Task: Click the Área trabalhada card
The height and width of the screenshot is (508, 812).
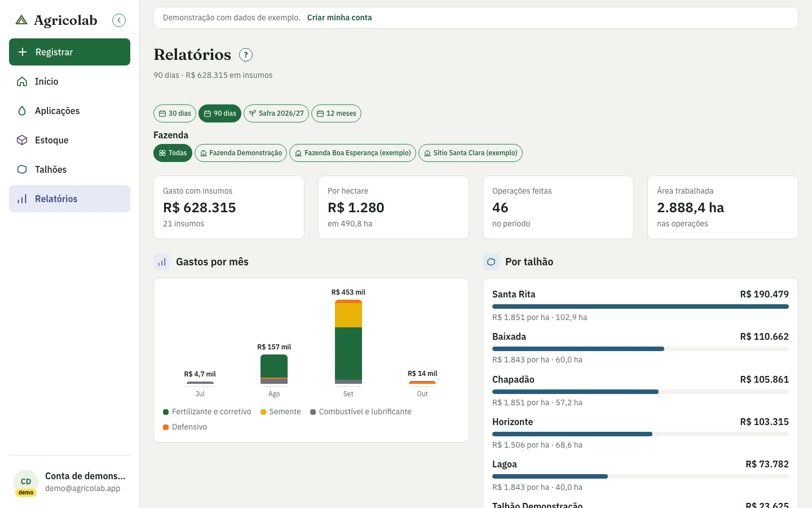Action: [723, 207]
